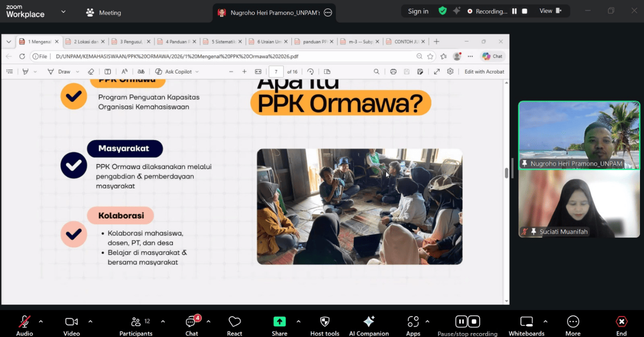Open Zoom Workplace dropdown chevron
The height and width of the screenshot is (337, 644).
tap(63, 12)
